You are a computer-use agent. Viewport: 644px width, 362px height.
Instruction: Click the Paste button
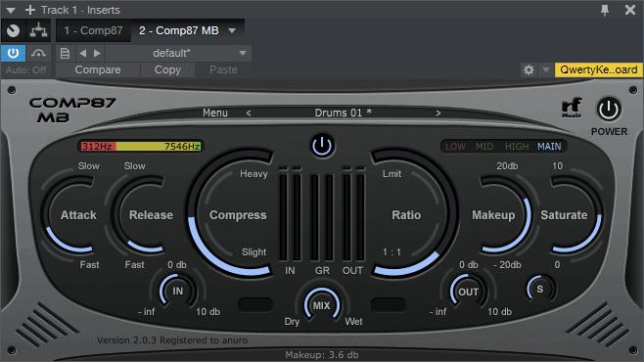[x=223, y=69]
